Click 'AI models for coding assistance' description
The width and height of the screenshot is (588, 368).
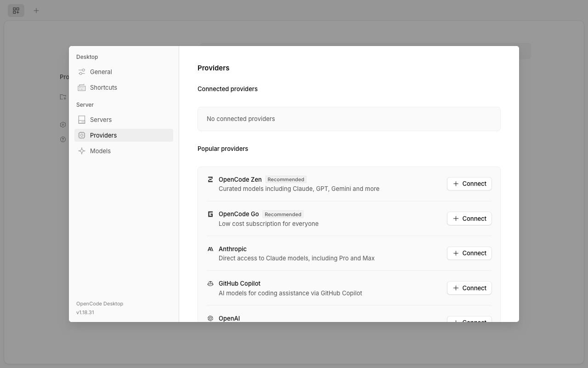pyautogui.click(x=290, y=293)
